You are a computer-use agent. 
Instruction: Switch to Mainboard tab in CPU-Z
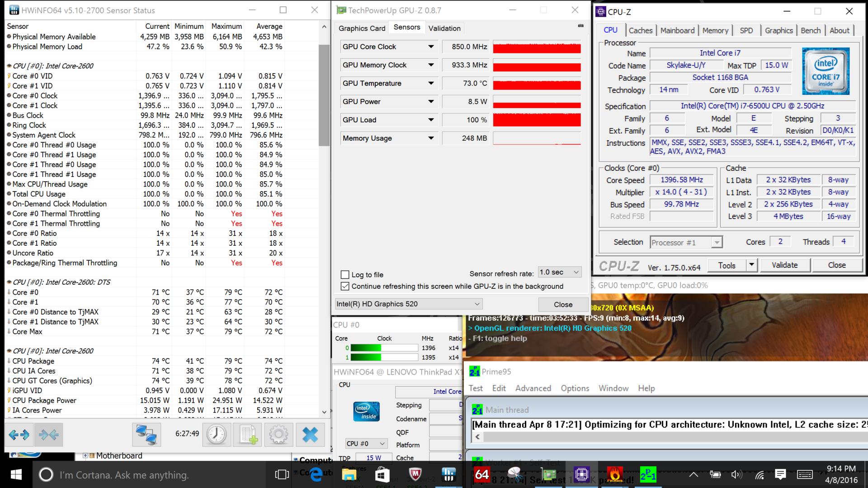click(677, 31)
